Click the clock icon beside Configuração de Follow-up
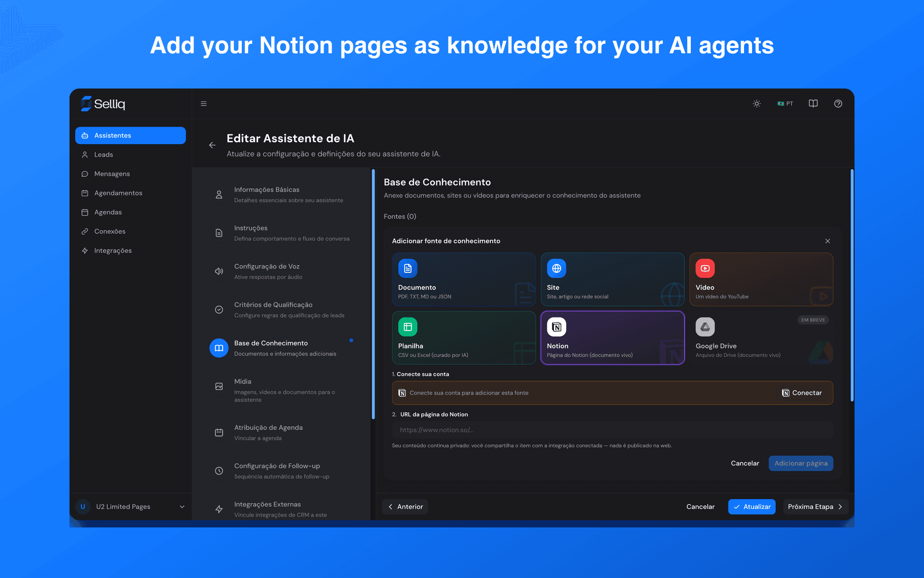 pos(219,471)
